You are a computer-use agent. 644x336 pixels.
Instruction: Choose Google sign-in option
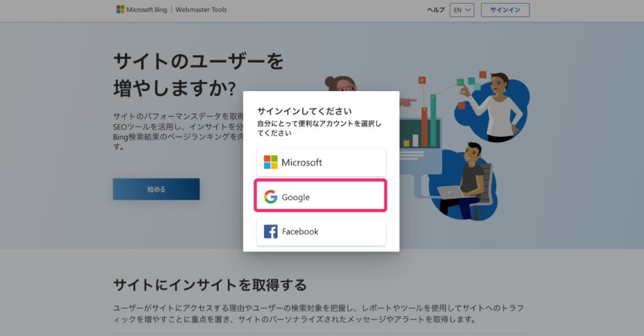320,197
